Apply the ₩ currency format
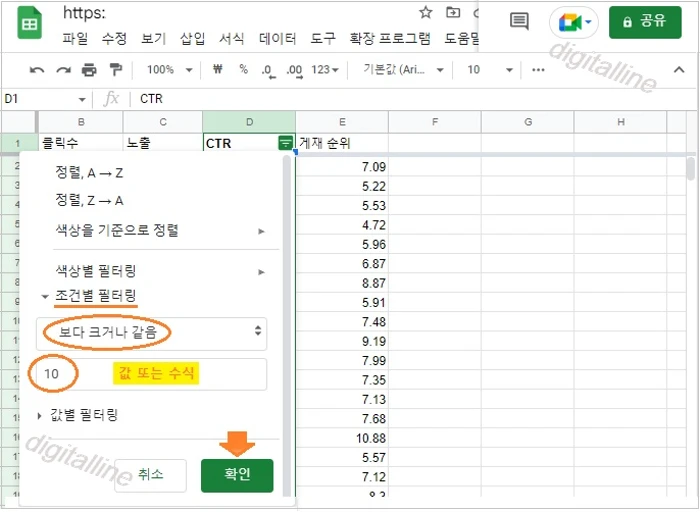The image size is (700, 512). 218,69
